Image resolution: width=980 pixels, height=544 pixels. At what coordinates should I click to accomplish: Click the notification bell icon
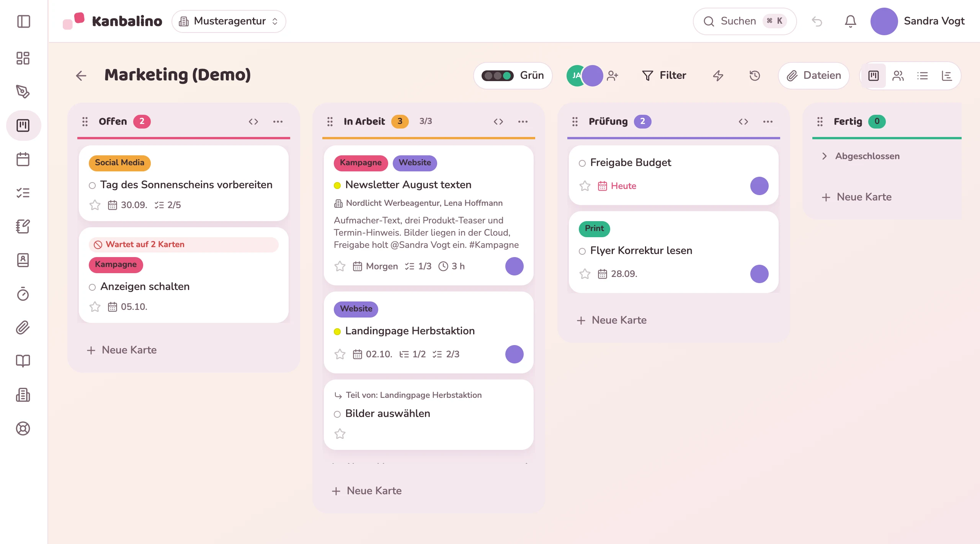pyautogui.click(x=850, y=21)
